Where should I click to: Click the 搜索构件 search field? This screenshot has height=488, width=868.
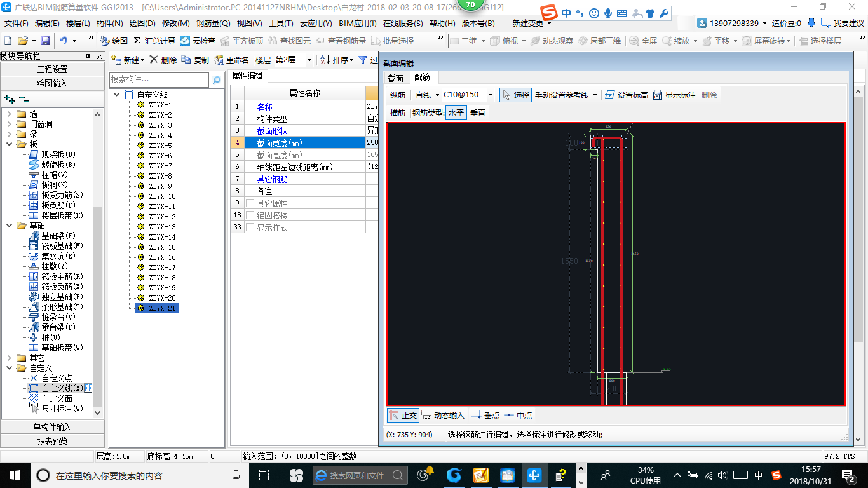pos(159,79)
